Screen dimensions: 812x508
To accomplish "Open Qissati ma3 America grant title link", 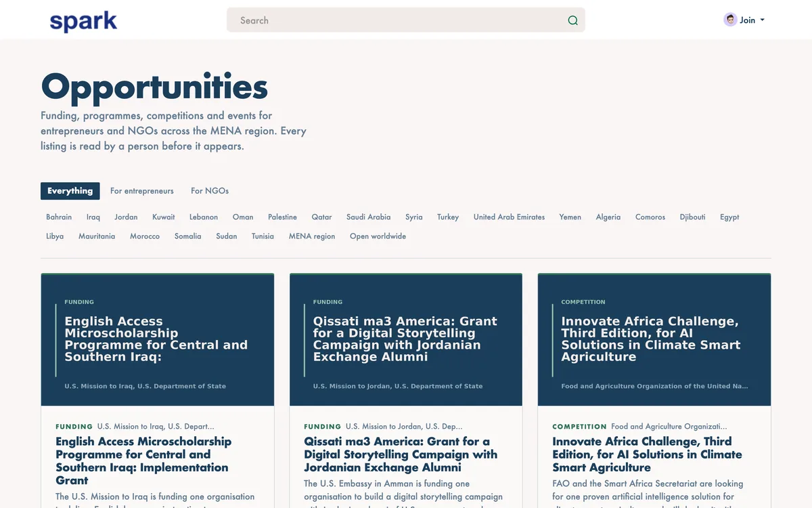I will (401, 454).
